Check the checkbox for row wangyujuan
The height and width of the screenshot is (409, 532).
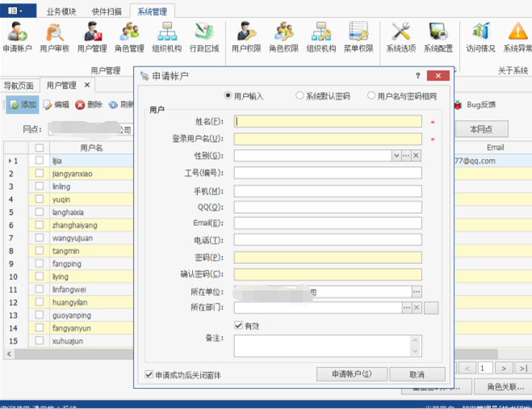[40, 238]
